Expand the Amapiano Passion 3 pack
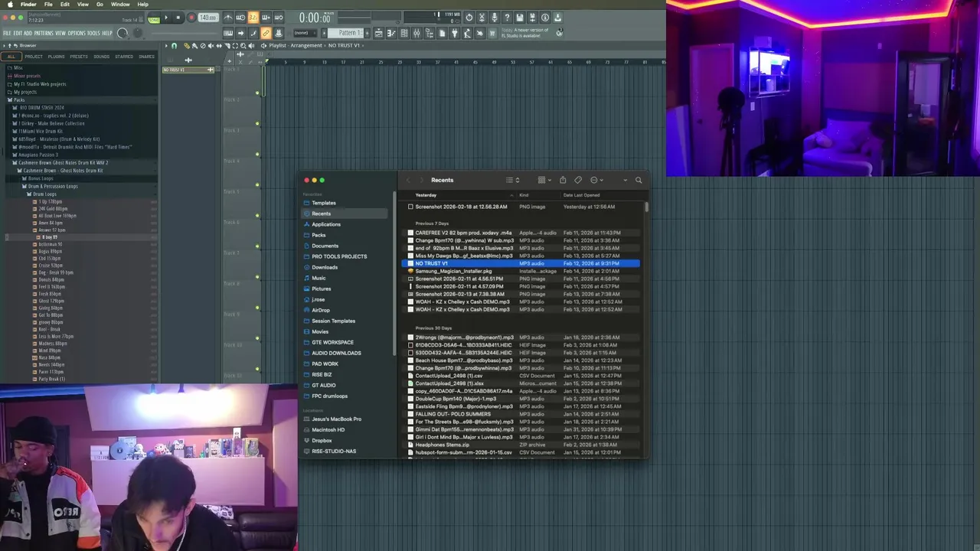This screenshot has width=980, height=551. click(x=38, y=155)
